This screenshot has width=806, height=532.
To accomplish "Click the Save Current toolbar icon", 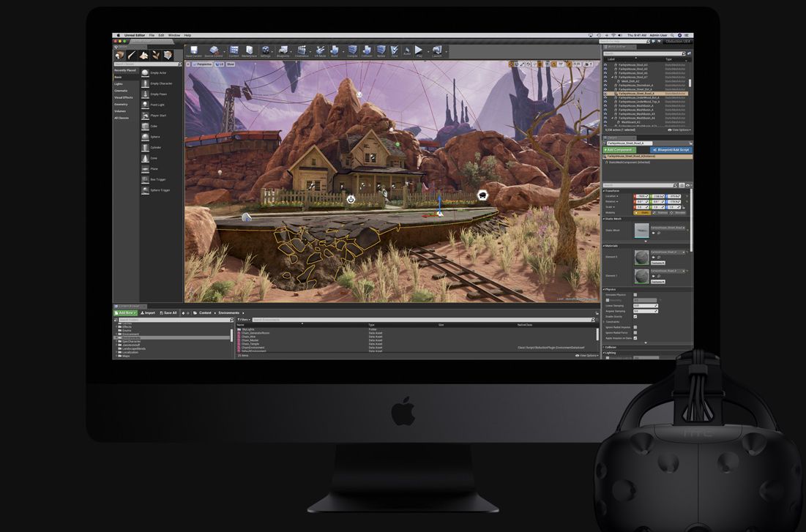I will coord(194,50).
